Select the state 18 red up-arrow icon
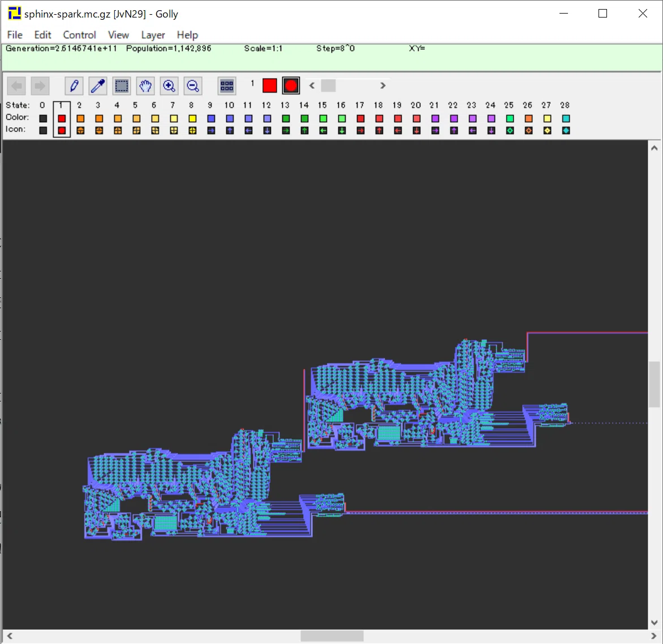This screenshot has height=644, width=663. 379,131
